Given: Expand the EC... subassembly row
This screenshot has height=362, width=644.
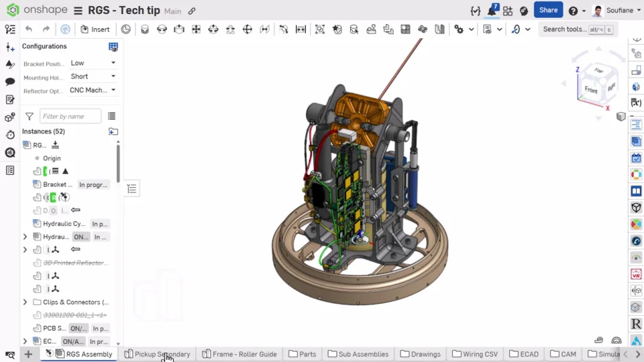Looking at the screenshot, I should [x=25, y=341].
